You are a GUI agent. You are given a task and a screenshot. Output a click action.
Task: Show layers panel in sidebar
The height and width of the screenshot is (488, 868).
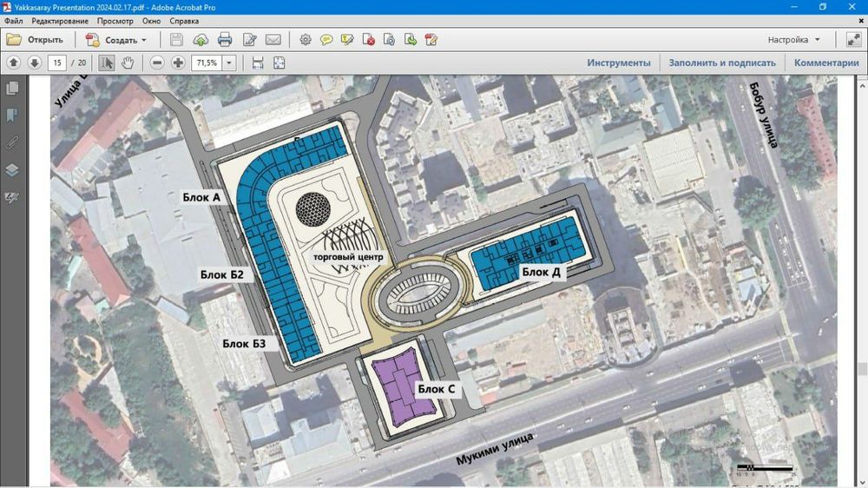pos(12,170)
